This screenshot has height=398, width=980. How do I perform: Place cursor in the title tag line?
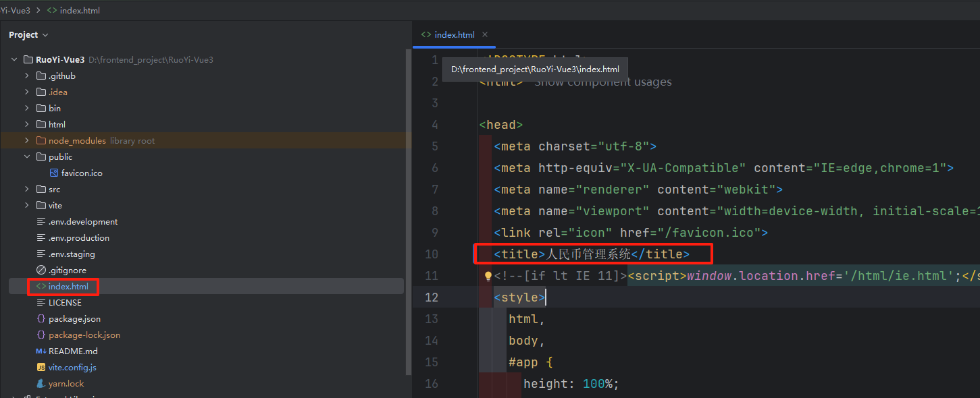point(592,254)
